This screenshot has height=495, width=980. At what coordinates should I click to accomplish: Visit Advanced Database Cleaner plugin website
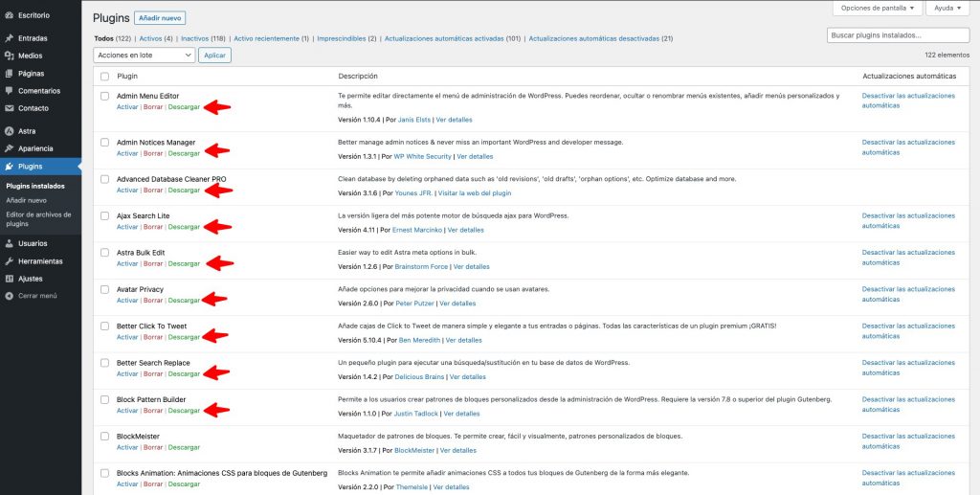(x=475, y=193)
